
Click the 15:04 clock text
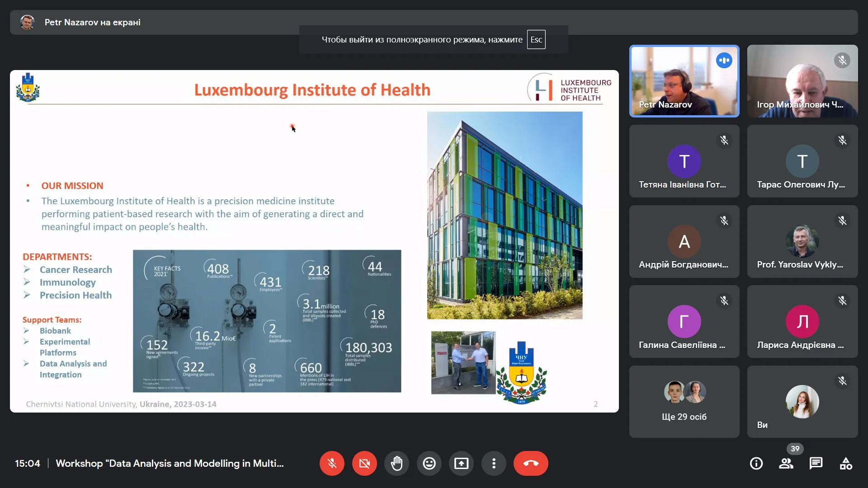coord(28,463)
